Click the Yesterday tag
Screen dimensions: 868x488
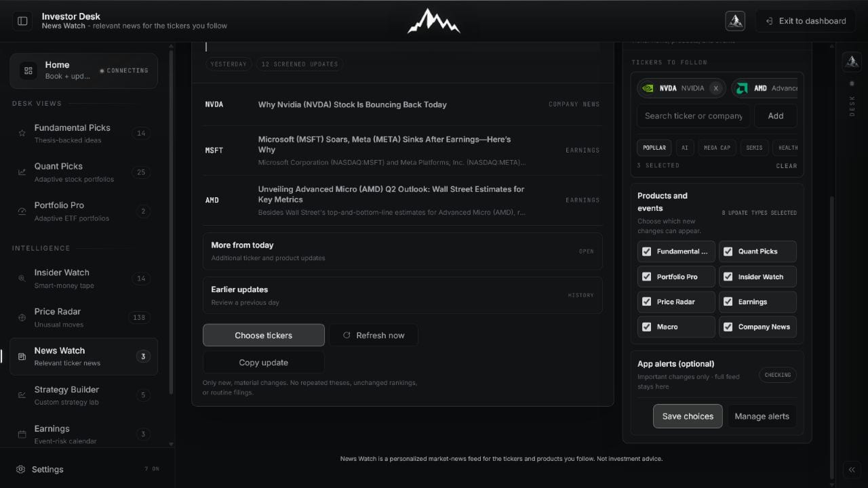click(x=229, y=64)
